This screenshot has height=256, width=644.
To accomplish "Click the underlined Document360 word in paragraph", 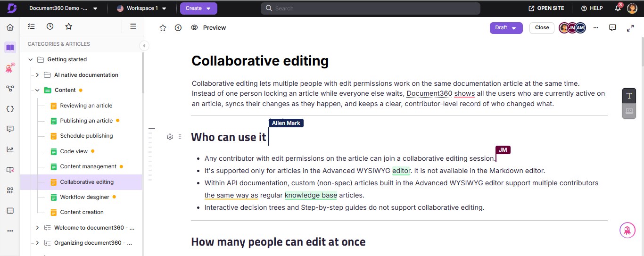I will 429,93.
